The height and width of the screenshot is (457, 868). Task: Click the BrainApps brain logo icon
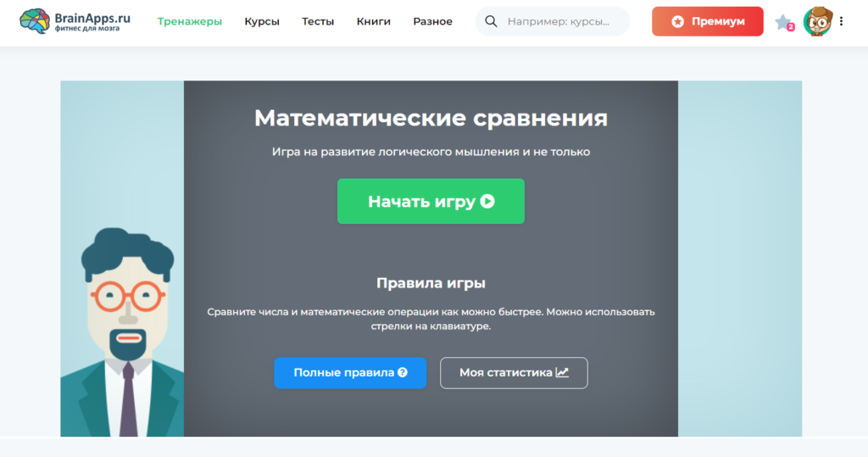click(x=35, y=21)
